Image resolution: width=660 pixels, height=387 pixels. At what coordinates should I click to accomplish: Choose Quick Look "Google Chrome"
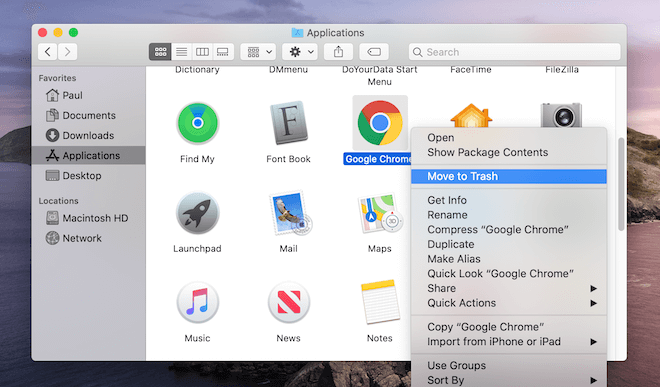pyautogui.click(x=509, y=274)
